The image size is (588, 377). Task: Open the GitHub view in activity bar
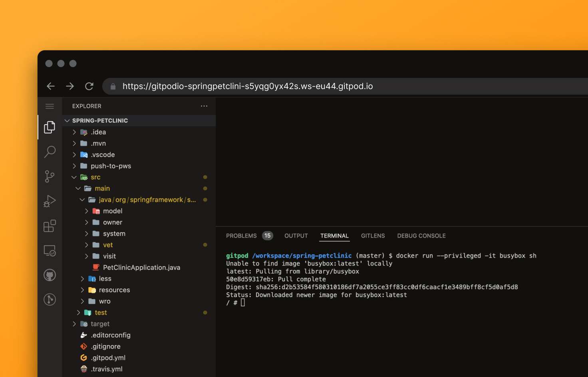click(x=50, y=275)
